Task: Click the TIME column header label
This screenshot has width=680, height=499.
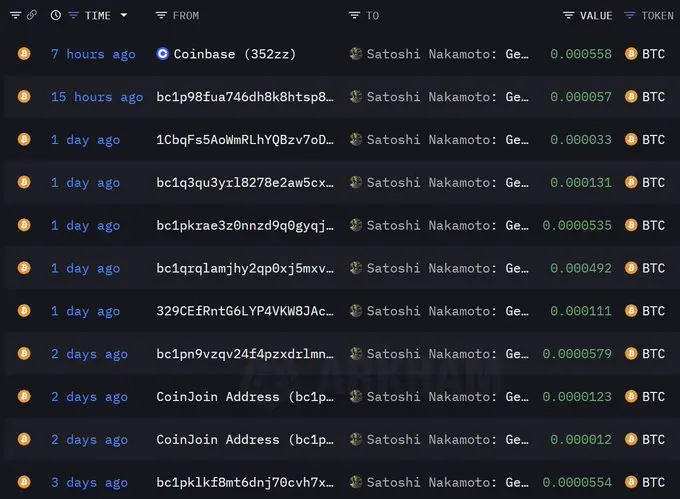Action: (98, 16)
